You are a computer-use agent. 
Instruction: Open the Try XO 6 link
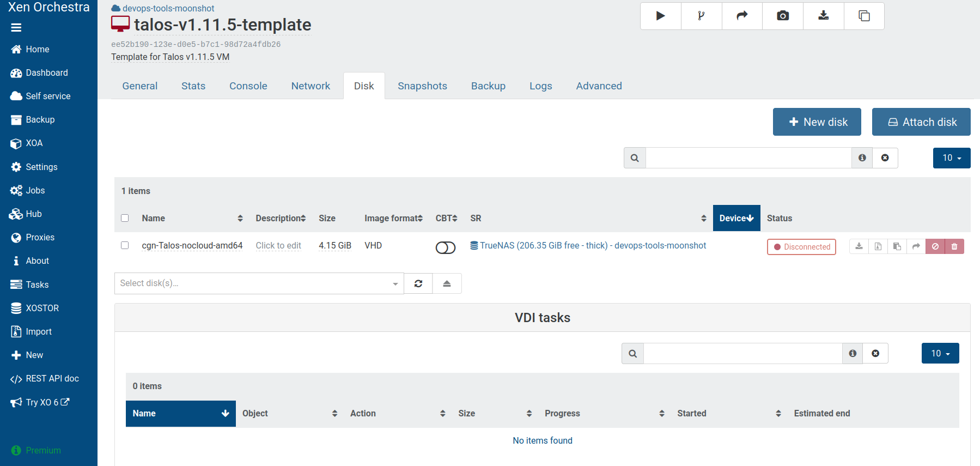pyautogui.click(x=40, y=402)
